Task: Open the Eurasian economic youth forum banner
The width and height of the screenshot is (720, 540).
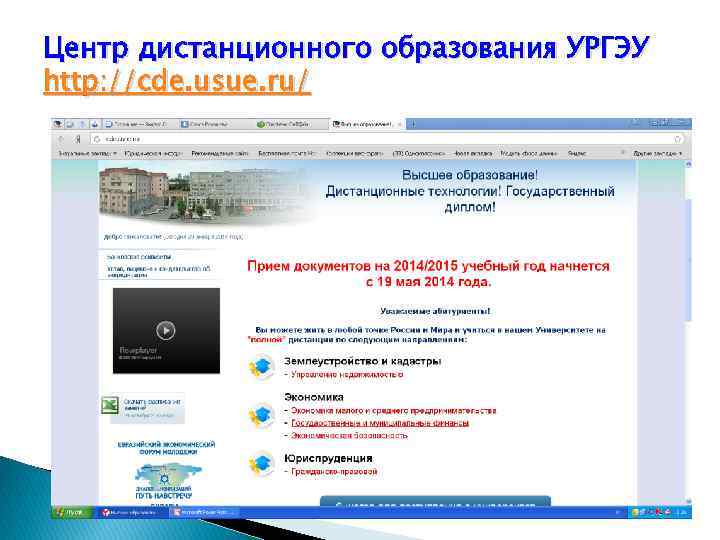Action: [166, 473]
